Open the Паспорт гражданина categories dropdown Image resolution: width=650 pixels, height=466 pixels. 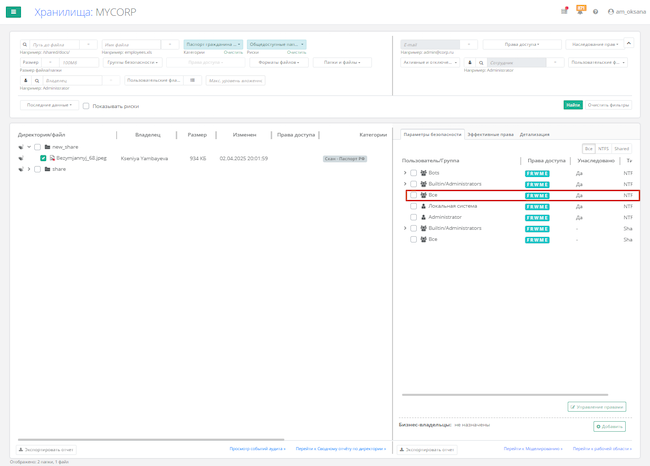[x=213, y=44]
